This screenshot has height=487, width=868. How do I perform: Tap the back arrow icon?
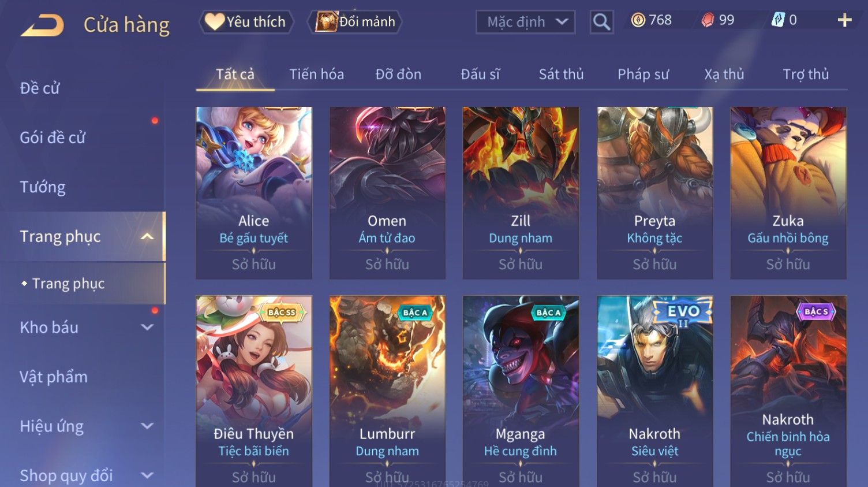point(42,25)
